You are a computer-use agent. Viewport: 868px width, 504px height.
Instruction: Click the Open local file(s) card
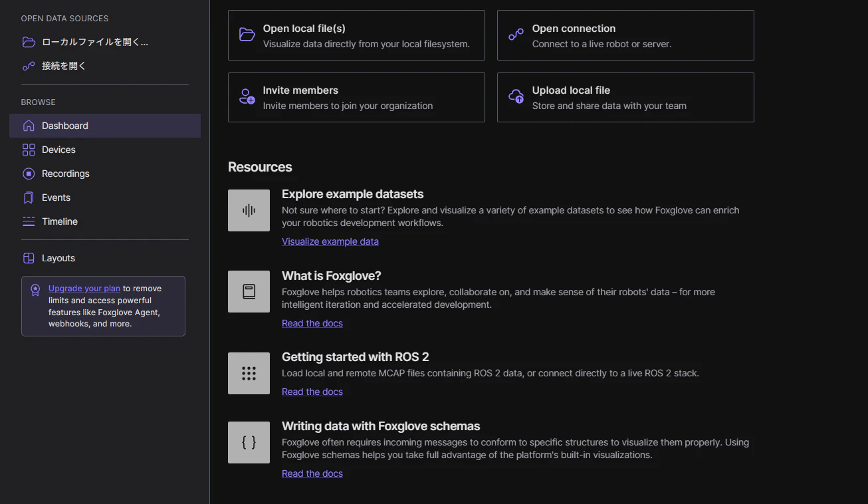point(356,35)
